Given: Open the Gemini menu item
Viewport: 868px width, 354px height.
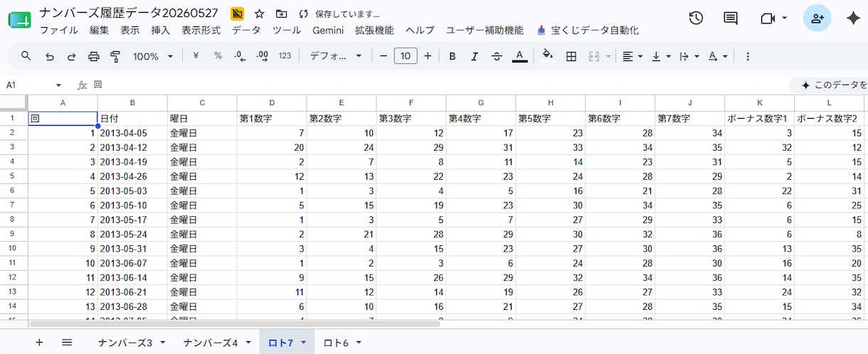Looking at the screenshot, I should point(328,30).
